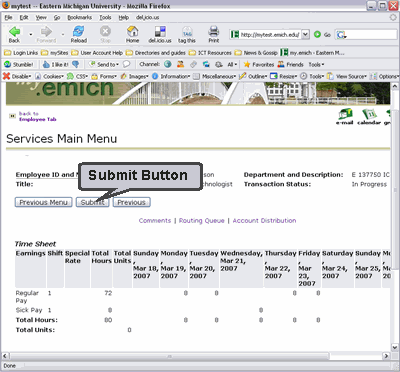Click the thumbs down icon
The width and height of the screenshot is (400, 372).
(x=76, y=64)
